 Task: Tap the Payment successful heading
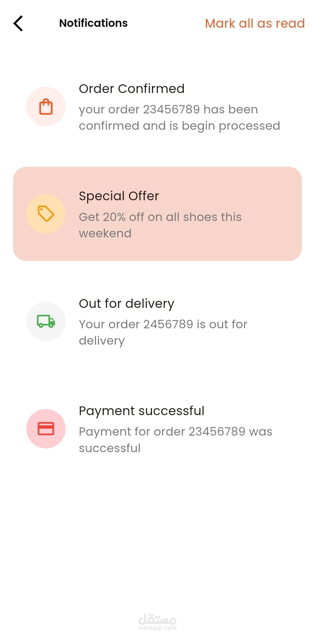coord(141,411)
